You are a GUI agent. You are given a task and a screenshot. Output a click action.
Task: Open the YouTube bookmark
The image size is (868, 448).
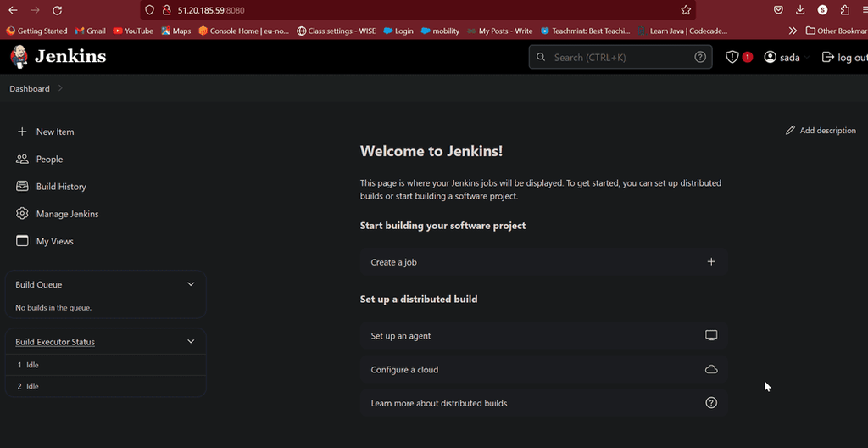[x=133, y=31]
